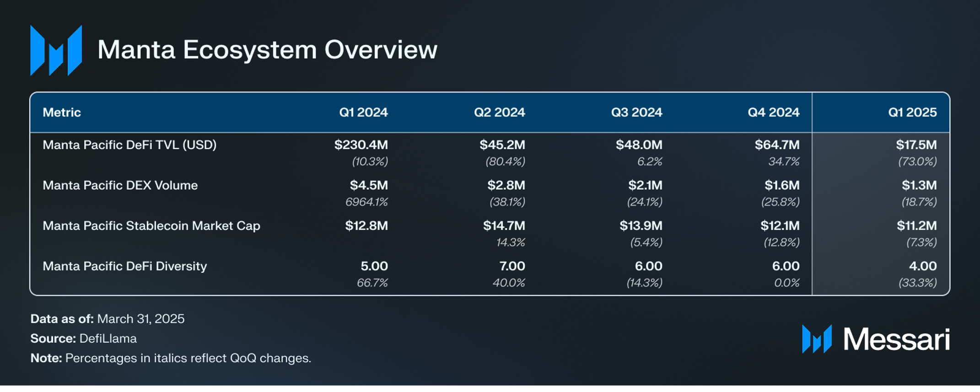This screenshot has width=980, height=392.
Task: Click the "Q1 2024" column header
Action: tap(363, 113)
